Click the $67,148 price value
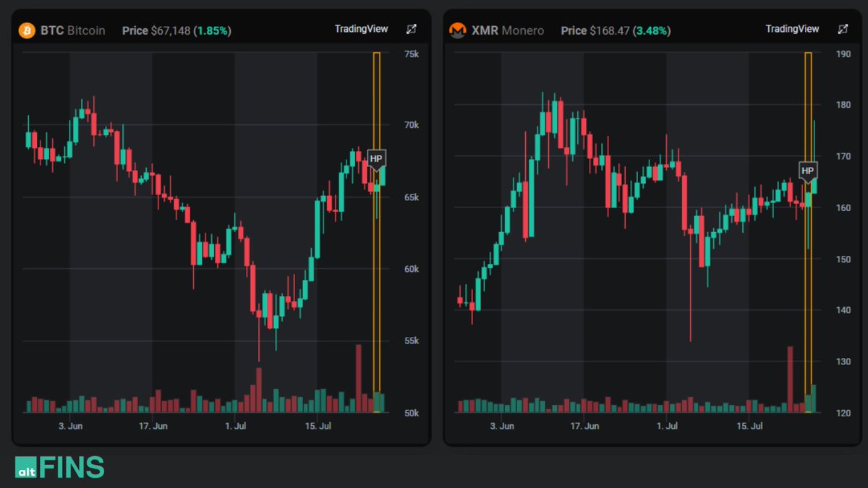 (x=171, y=30)
